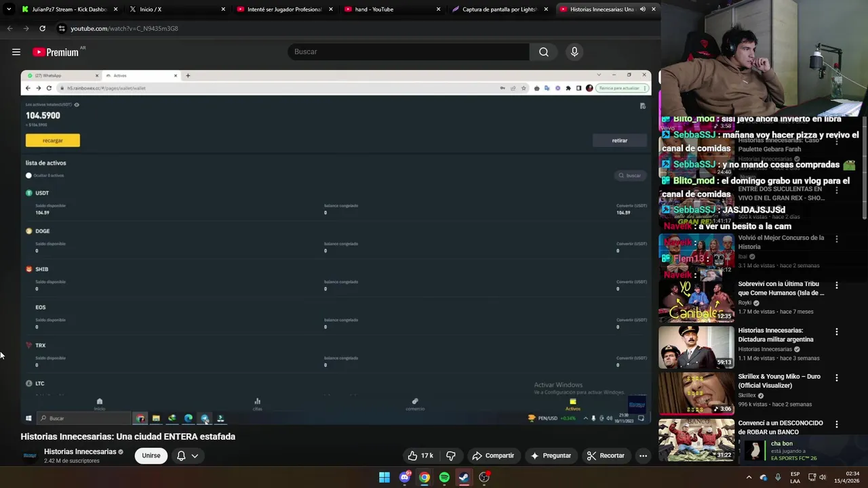Open the browser tab search dropdown
The width and height of the screenshot is (868, 488).
point(9,9)
